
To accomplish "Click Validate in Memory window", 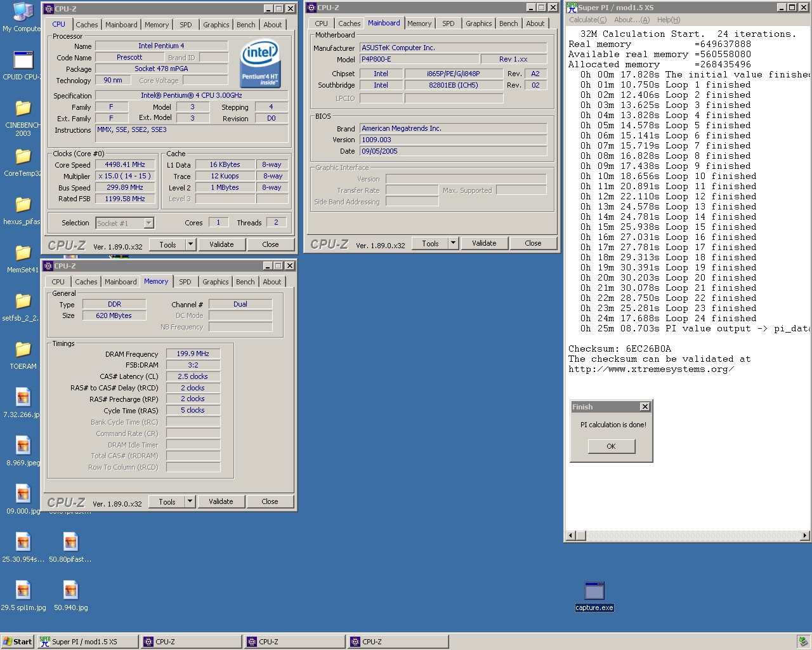I will click(221, 501).
